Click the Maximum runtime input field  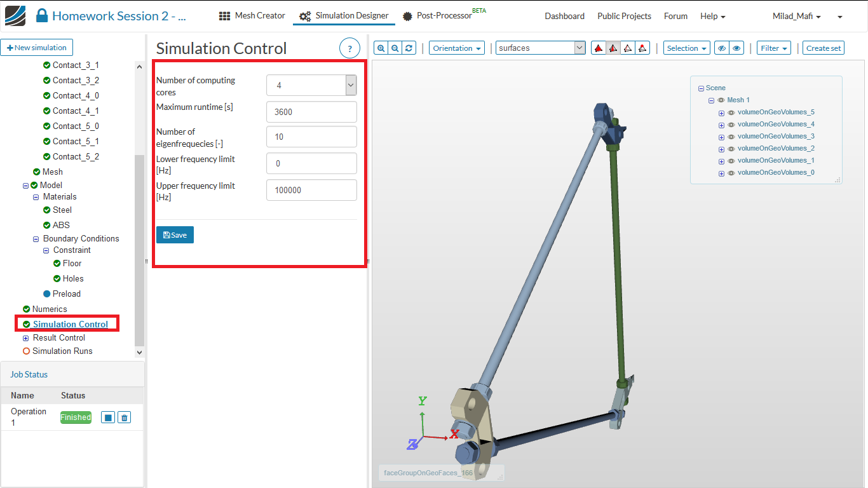click(311, 112)
